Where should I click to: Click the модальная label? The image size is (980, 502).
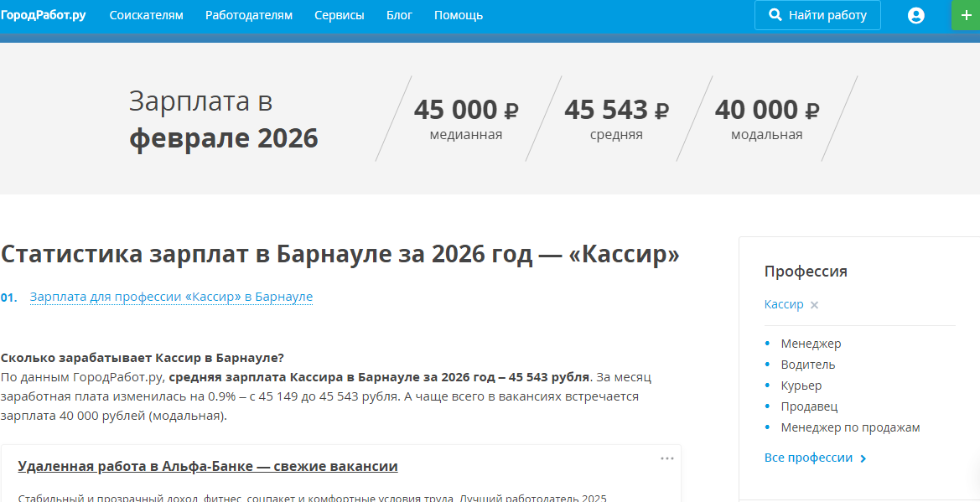[x=767, y=135]
